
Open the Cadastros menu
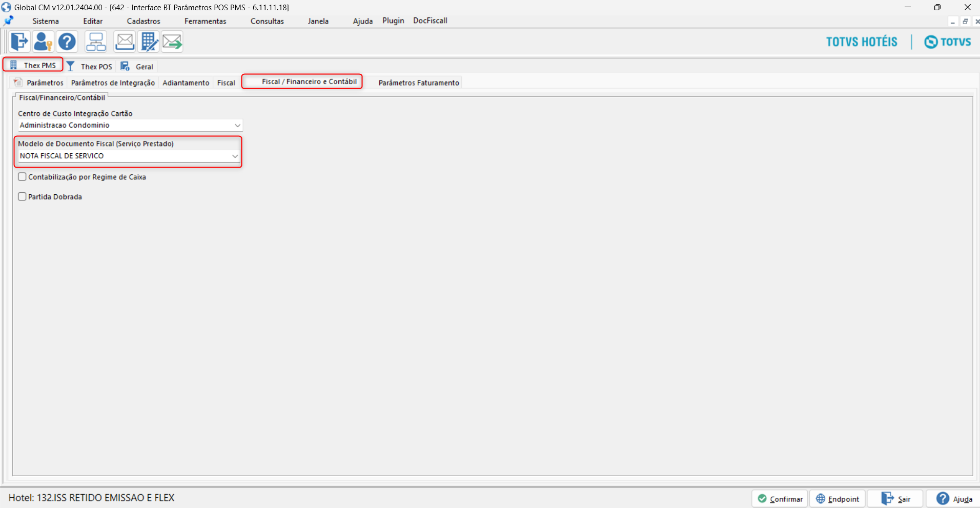pos(144,21)
